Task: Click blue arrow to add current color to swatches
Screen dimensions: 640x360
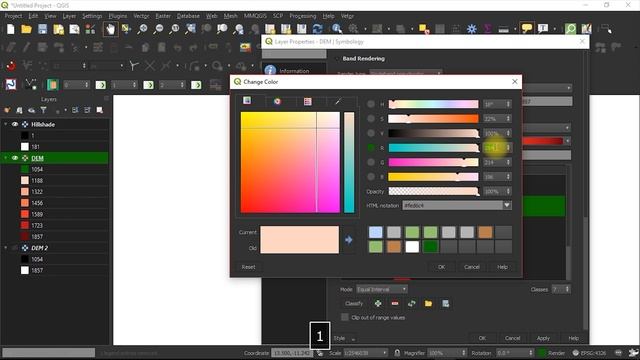Action: 349,240
